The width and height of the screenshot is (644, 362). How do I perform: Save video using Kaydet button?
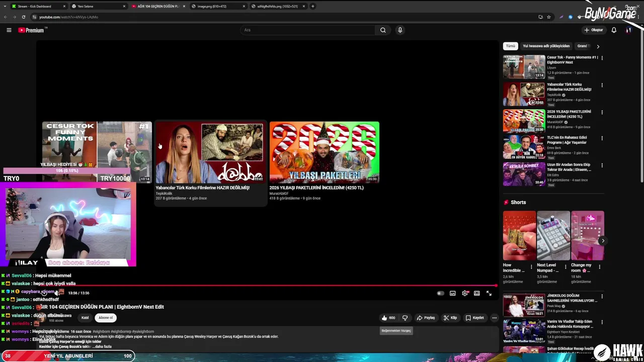pos(475,318)
